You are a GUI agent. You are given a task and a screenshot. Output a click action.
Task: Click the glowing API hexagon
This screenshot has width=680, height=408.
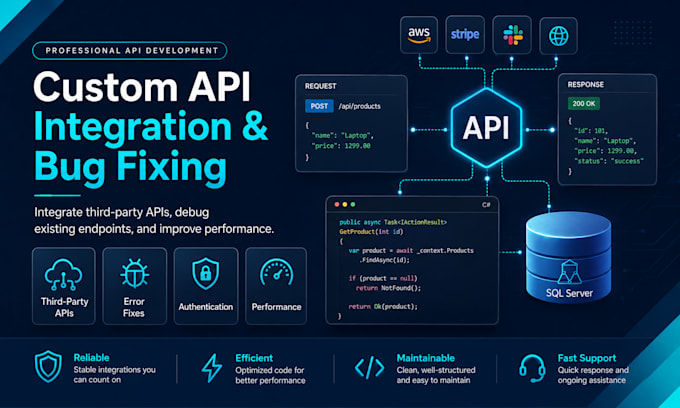click(x=486, y=128)
